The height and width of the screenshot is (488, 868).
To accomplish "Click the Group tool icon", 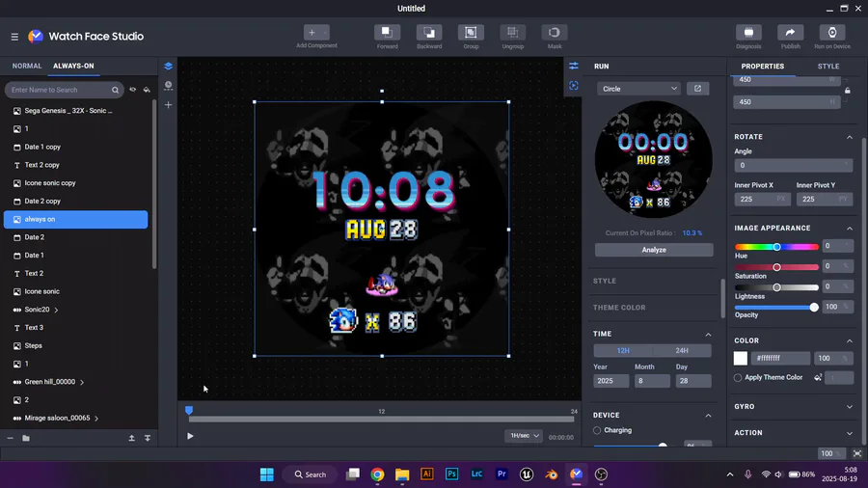I will (471, 33).
